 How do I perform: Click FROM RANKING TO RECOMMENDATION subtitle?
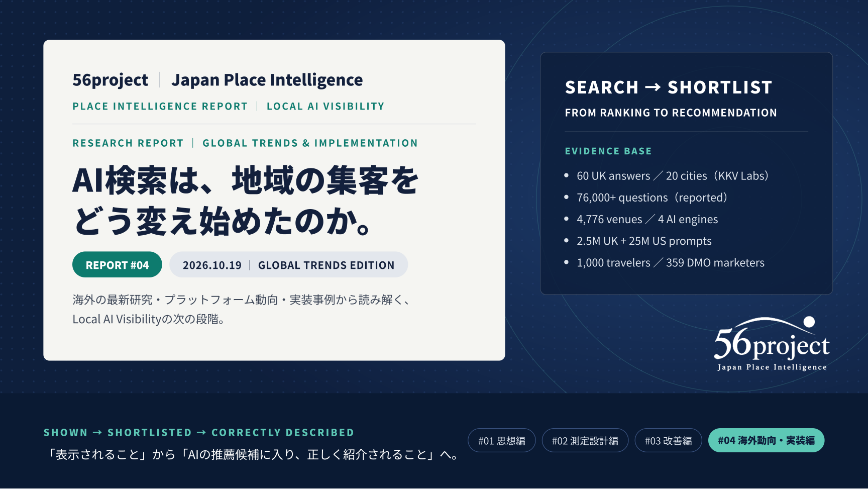coord(671,113)
